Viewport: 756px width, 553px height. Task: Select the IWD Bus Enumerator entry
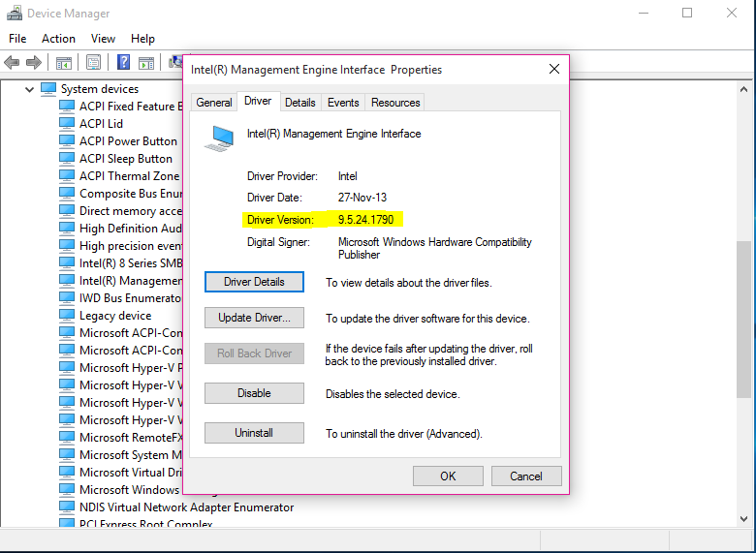coord(130,298)
